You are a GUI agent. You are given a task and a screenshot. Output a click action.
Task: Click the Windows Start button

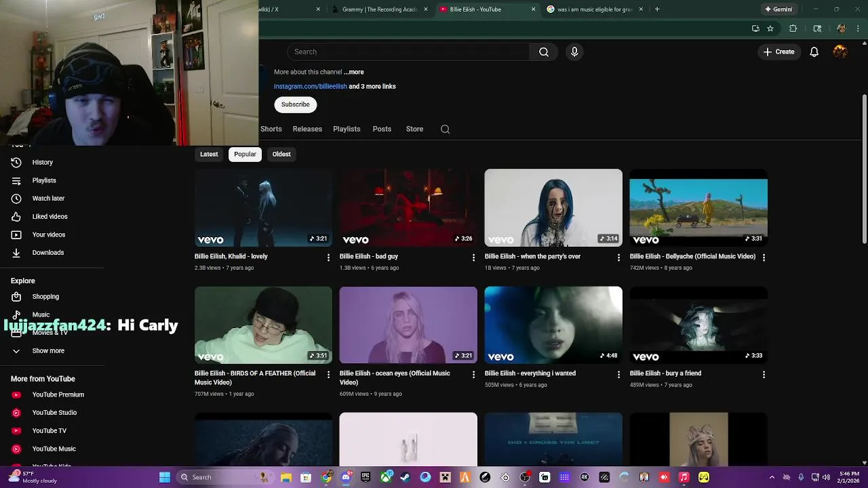click(165, 477)
